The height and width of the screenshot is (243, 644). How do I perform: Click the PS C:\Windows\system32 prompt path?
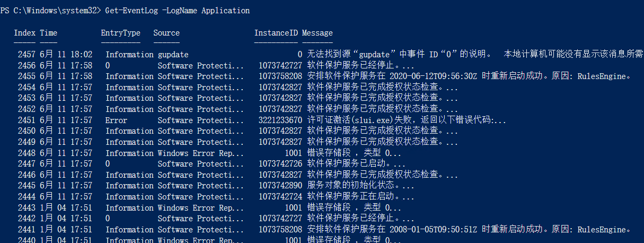tap(50, 11)
